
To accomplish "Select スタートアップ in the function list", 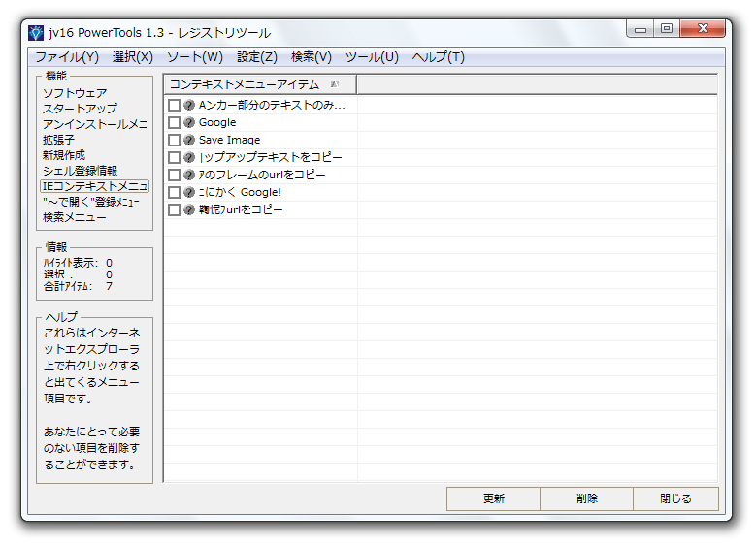I will [80, 109].
